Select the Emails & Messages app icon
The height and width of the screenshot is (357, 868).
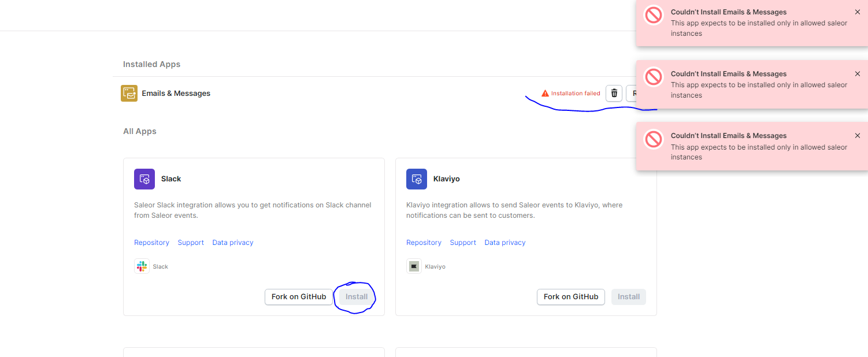click(x=129, y=93)
